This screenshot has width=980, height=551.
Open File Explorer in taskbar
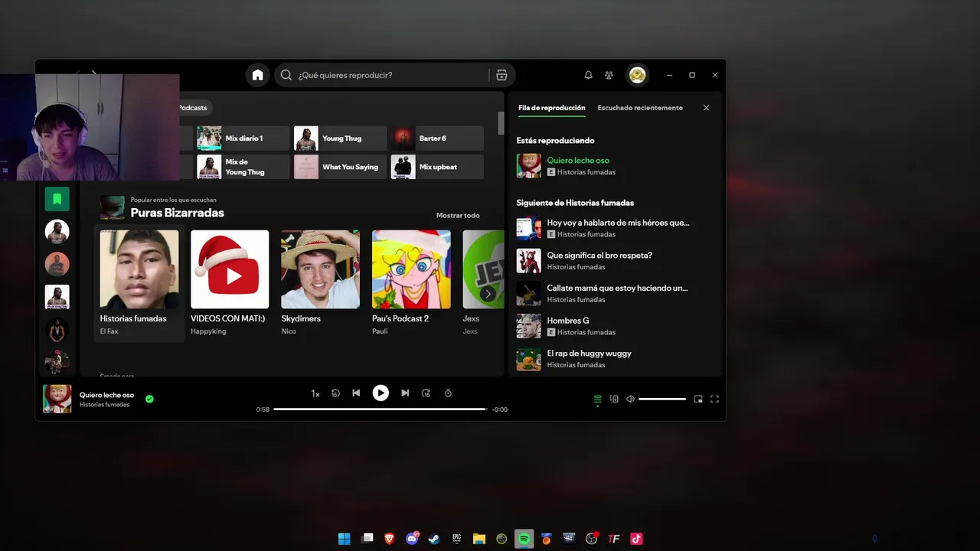tap(479, 539)
